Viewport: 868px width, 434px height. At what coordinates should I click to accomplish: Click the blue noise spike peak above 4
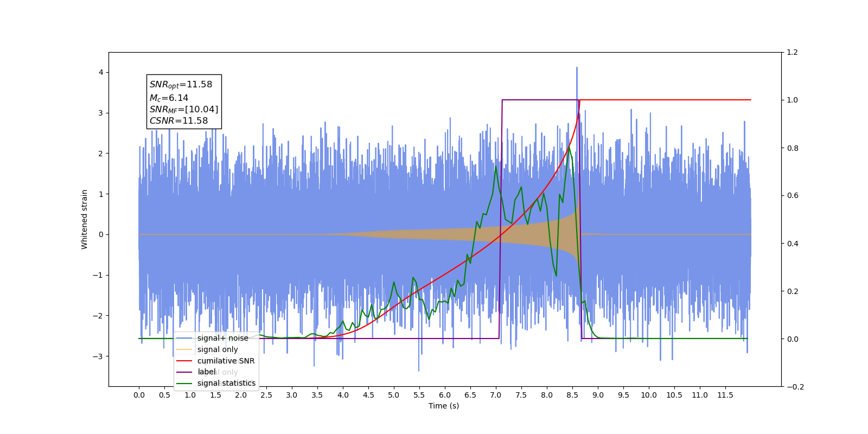point(577,68)
